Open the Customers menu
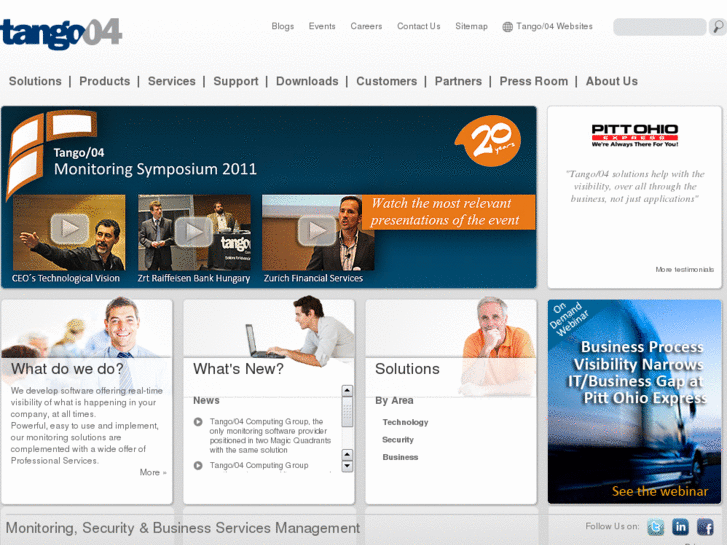 (x=387, y=81)
